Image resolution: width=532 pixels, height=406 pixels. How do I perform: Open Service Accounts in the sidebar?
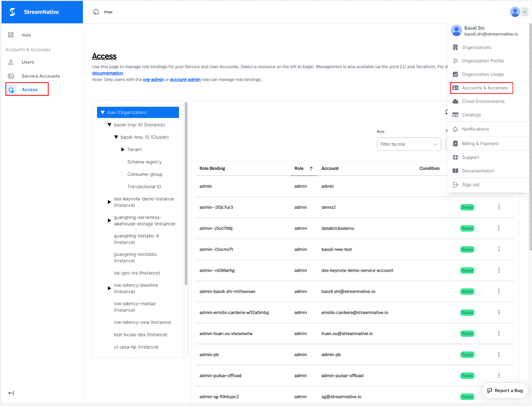coord(41,76)
